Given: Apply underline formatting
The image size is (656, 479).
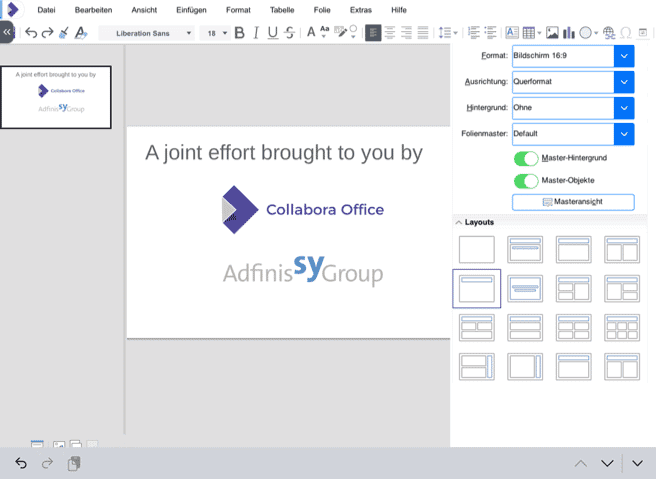Looking at the screenshot, I should coord(272,33).
